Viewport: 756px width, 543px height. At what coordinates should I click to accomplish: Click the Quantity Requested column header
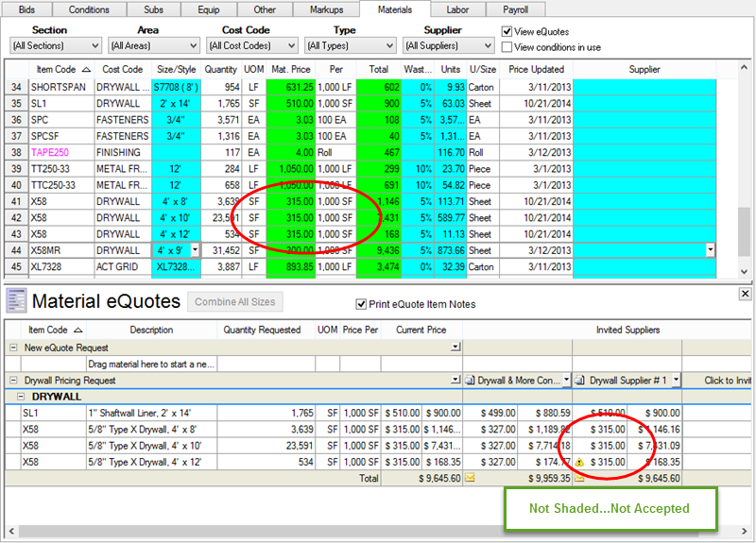(262, 330)
